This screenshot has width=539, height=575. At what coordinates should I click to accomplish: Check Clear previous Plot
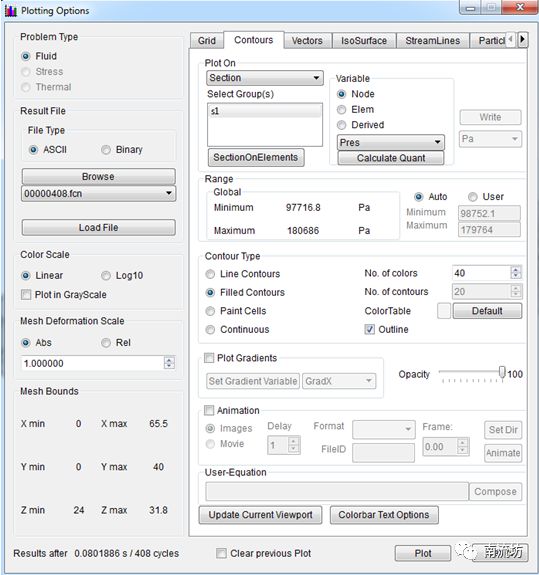click(221, 553)
